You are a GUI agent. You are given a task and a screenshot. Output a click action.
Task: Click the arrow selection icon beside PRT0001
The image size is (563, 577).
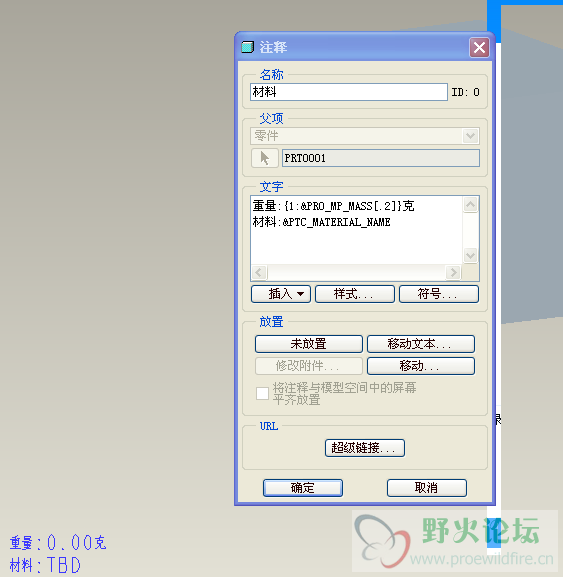(x=265, y=158)
